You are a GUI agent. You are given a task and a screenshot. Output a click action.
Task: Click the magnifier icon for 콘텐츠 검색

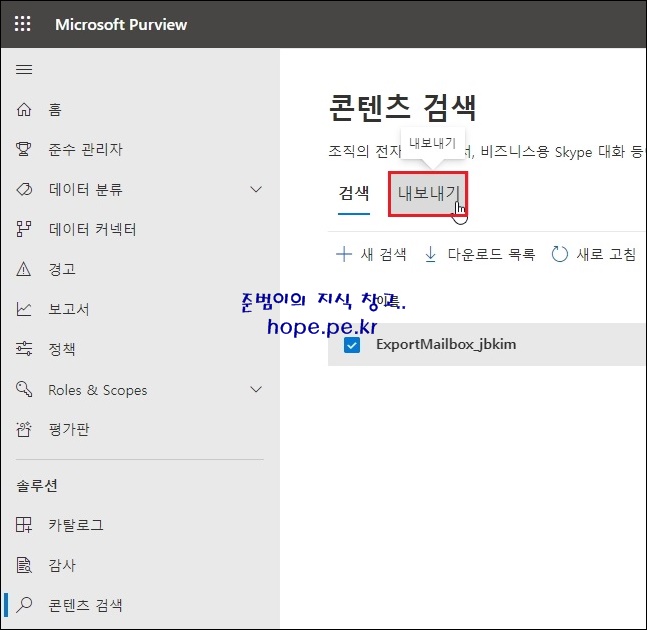click(x=24, y=605)
